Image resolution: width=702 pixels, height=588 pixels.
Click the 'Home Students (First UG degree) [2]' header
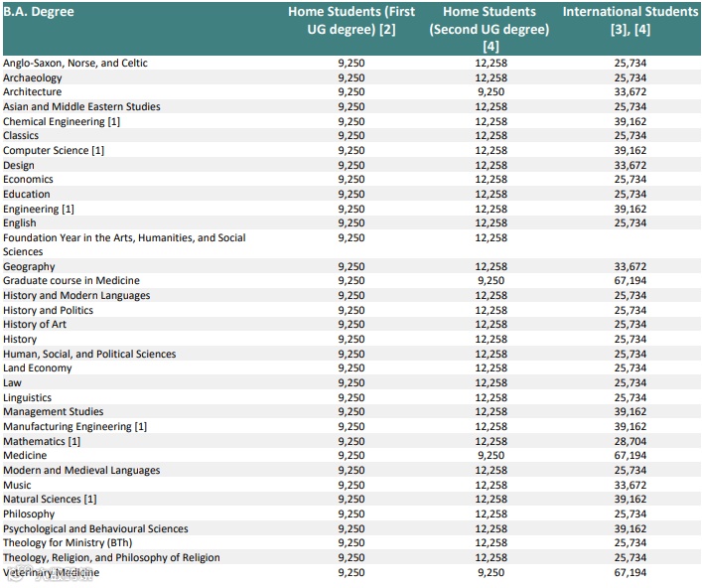tap(351, 21)
